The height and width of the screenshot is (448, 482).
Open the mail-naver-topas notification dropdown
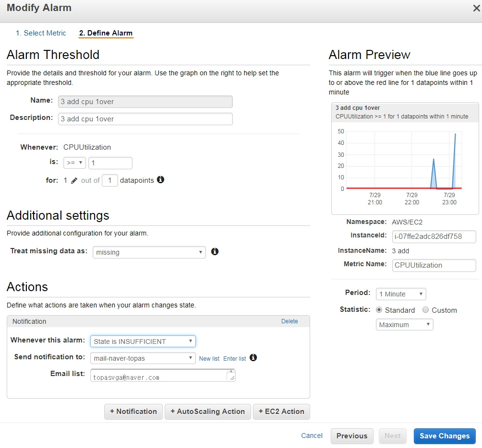[143, 358]
